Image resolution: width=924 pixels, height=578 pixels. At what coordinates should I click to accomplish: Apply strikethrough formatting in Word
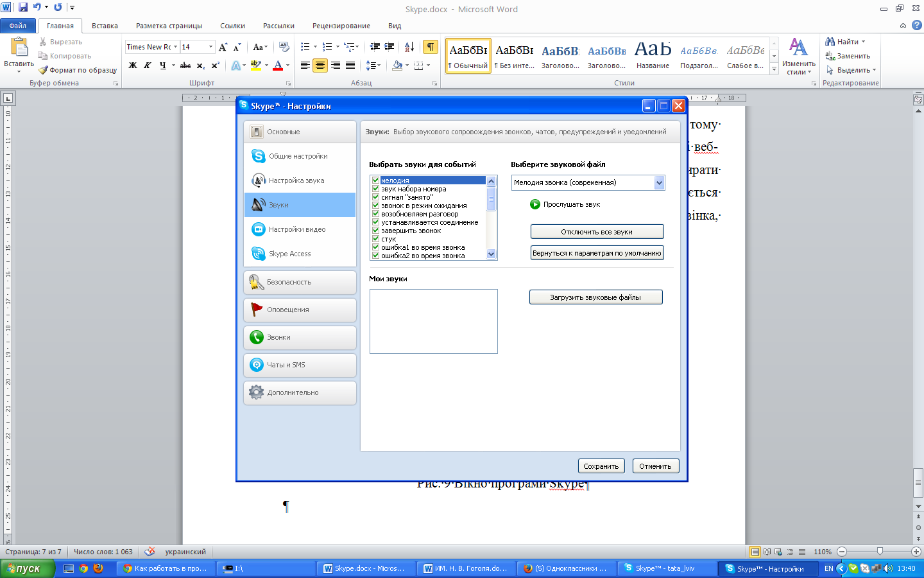(x=185, y=66)
